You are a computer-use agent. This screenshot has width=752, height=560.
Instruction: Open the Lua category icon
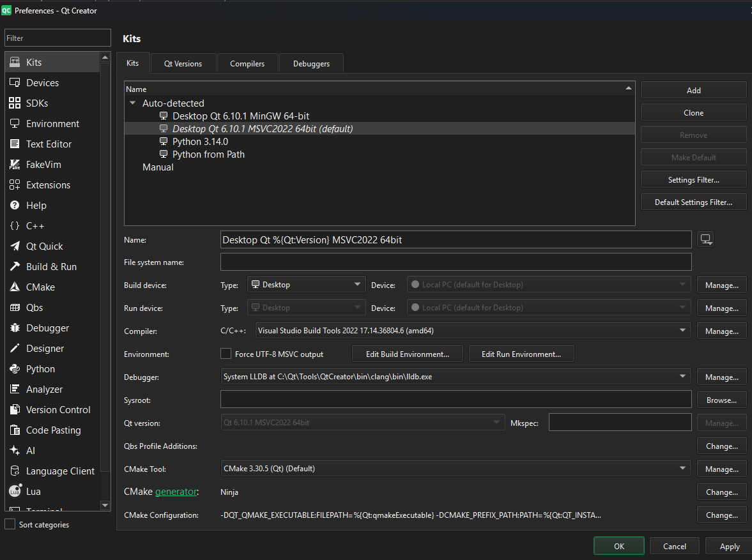click(15, 492)
